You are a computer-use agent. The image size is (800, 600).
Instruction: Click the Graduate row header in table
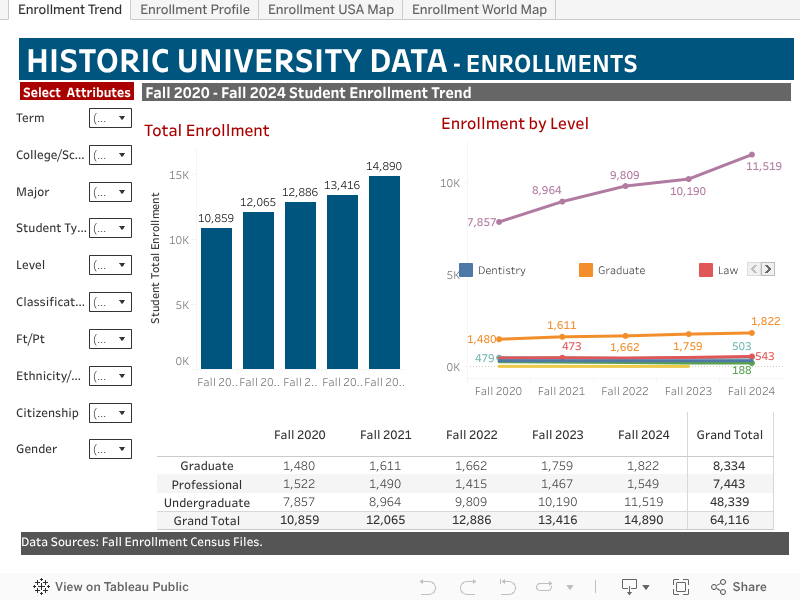(x=207, y=466)
